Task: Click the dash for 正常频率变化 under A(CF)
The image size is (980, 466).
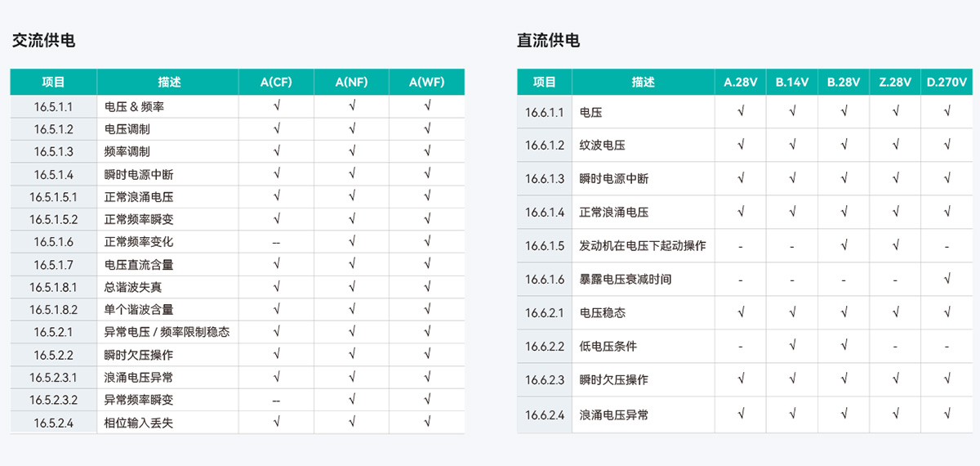Action: coord(276,242)
